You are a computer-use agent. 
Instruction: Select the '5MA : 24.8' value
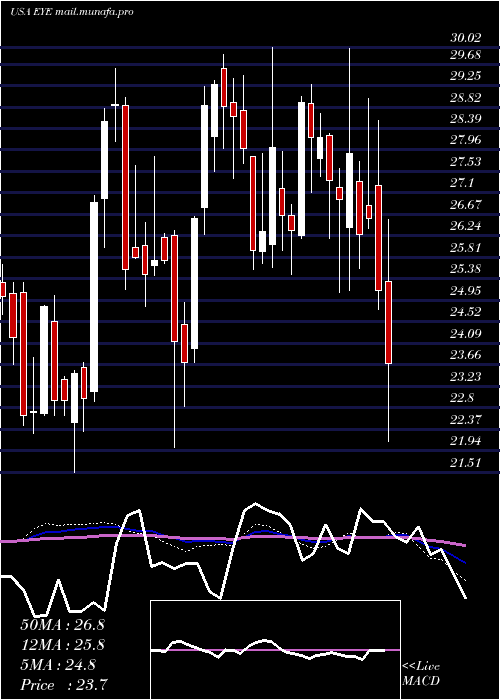click(58, 665)
